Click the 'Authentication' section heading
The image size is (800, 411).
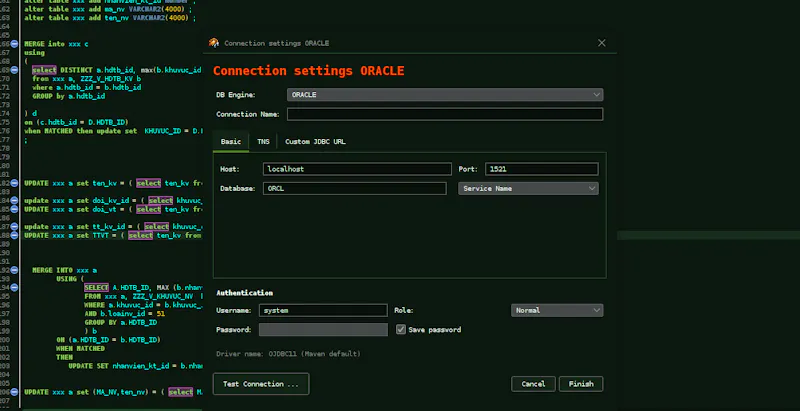tap(244, 293)
